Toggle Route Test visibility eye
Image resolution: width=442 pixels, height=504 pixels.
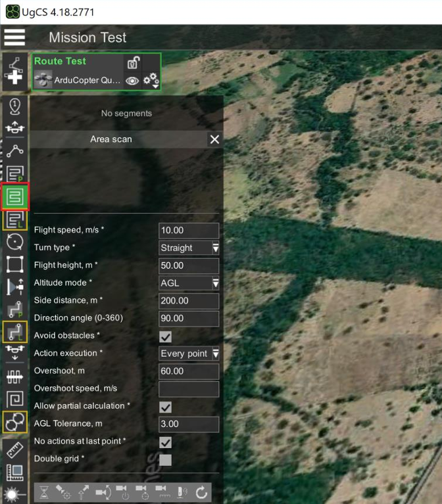[132, 81]
